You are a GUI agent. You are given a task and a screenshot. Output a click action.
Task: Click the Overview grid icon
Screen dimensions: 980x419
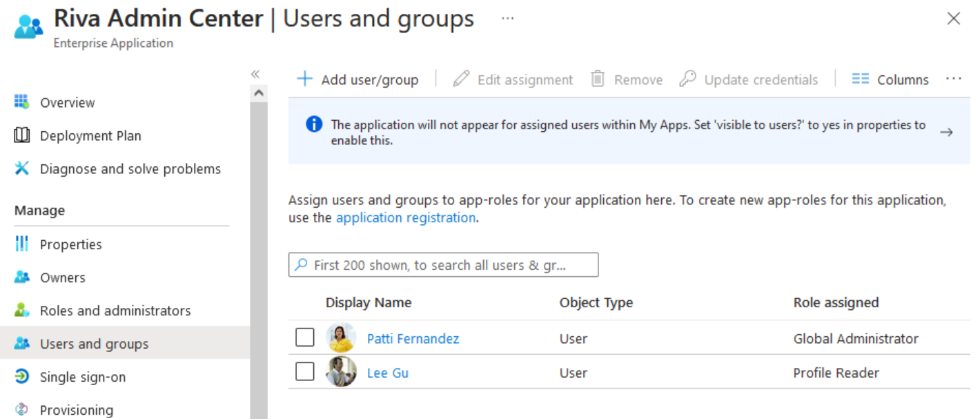(22, 102)
